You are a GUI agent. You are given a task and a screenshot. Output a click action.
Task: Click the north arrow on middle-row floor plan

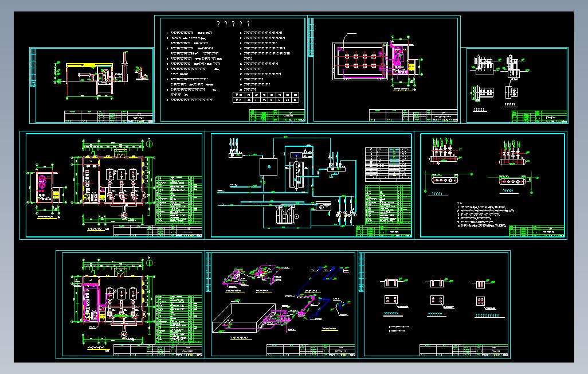tap(149, 143)
